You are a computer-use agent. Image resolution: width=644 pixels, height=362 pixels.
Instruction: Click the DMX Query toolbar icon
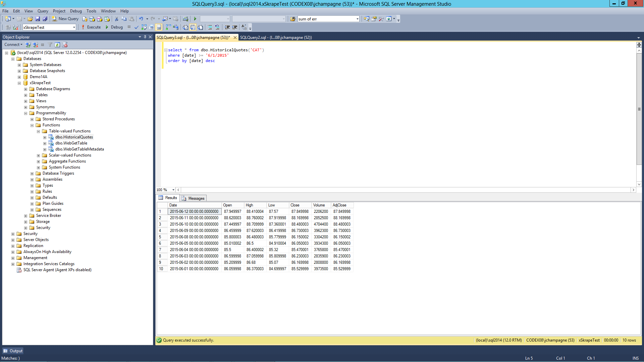click(x=100, y=19)
